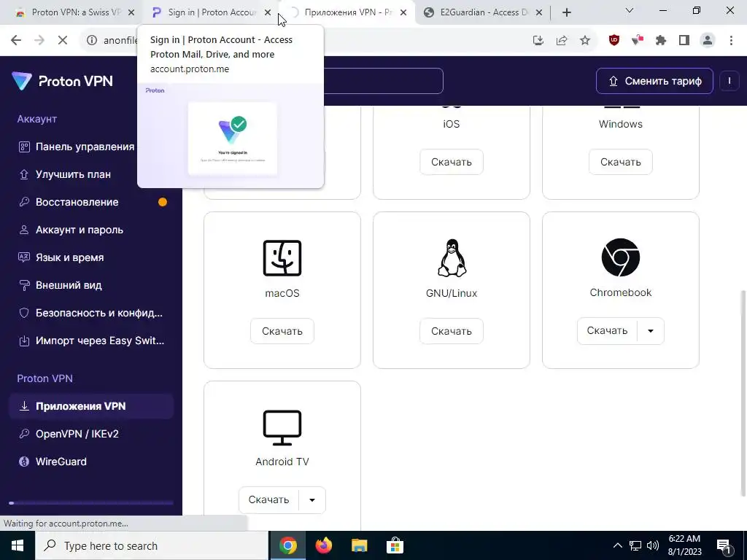The height and width of the screenshot is (560, 747).
Task: Open Chrome three-dot menu
Action: (731, 41)
